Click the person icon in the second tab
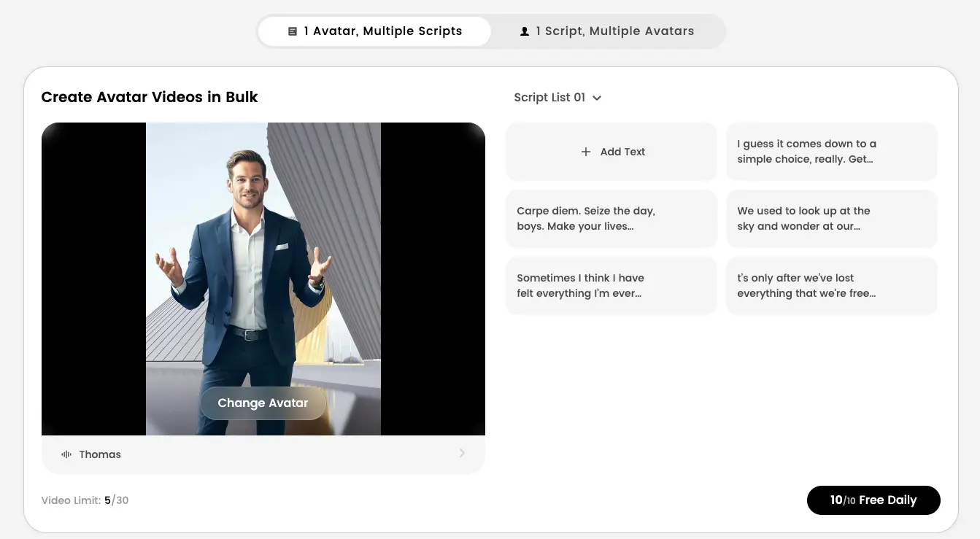This screenshot has width=980, height=539. (524, 31)
